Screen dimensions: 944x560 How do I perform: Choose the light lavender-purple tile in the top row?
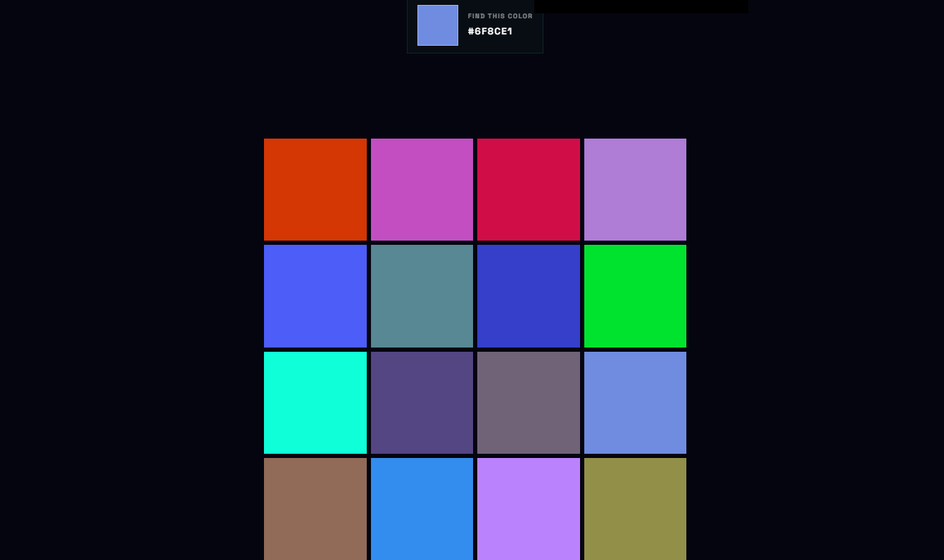point(635,189)
